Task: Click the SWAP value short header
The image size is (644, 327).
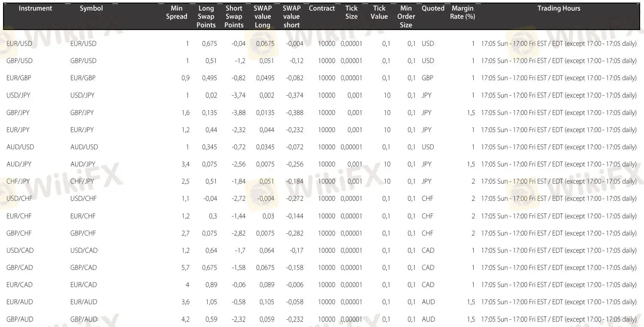Action: point(292,16)
